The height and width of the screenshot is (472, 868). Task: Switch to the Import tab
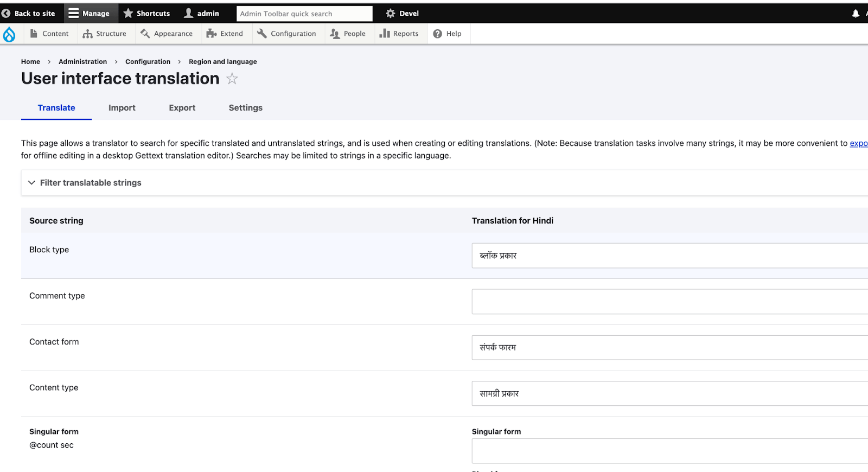[122, 108]
